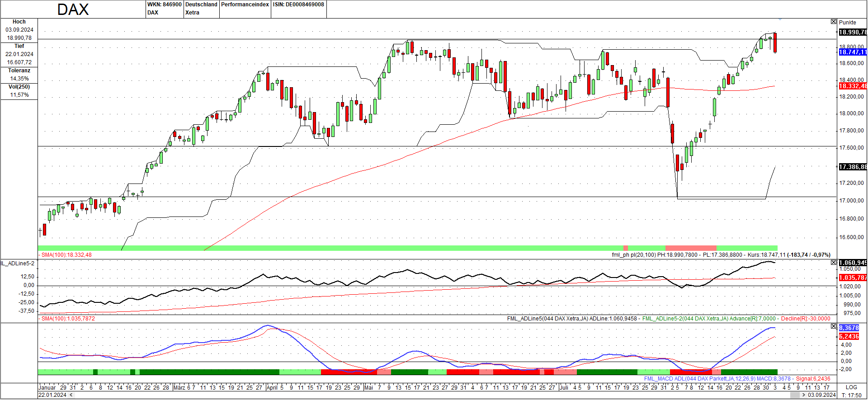Close the main DAX price chart panel

tap(834, 22)
